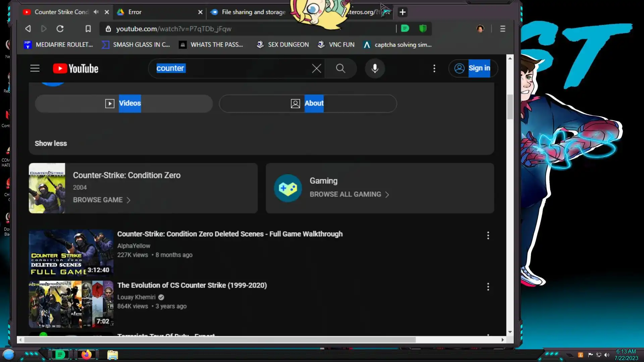Click the magnifier search button
The width and height of the screenshot is (644, 362).
[x=340, y=68]
